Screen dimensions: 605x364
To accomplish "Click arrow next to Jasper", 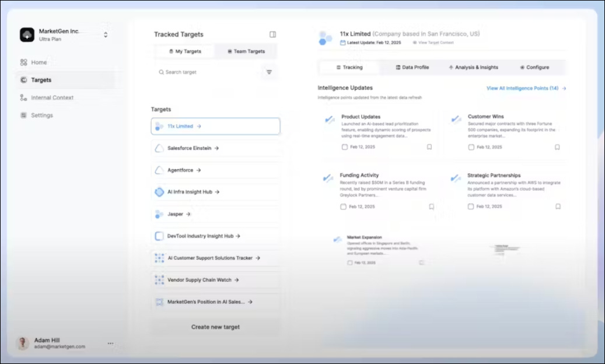I will [188, 214].
